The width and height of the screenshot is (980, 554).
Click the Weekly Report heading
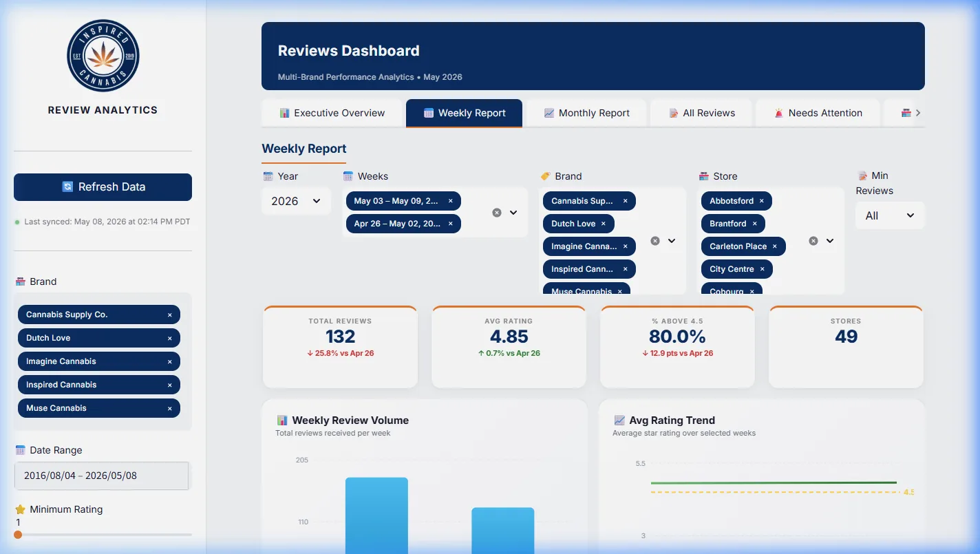[304, 149]
